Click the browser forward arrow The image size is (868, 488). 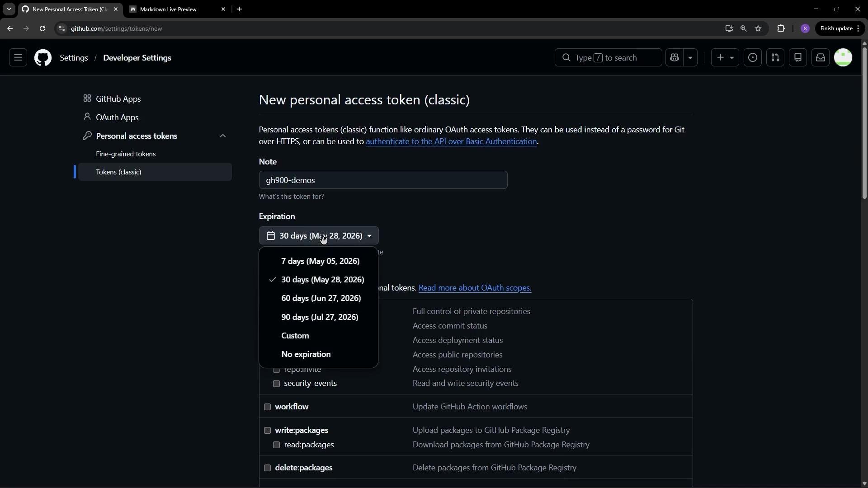point(26,28)
